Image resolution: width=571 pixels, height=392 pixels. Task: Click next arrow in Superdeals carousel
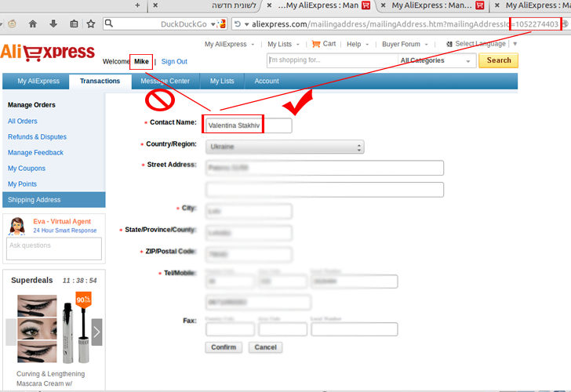click(96, 332)
